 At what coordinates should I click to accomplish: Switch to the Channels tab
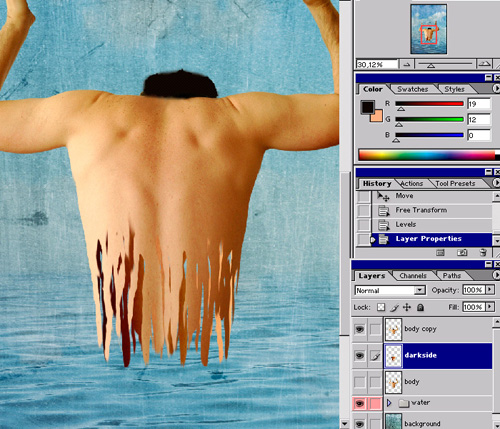click(413, 276)
